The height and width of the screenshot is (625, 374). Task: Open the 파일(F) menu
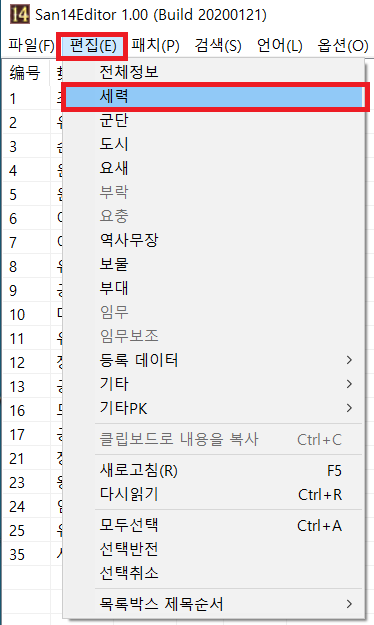coord(31,45)
